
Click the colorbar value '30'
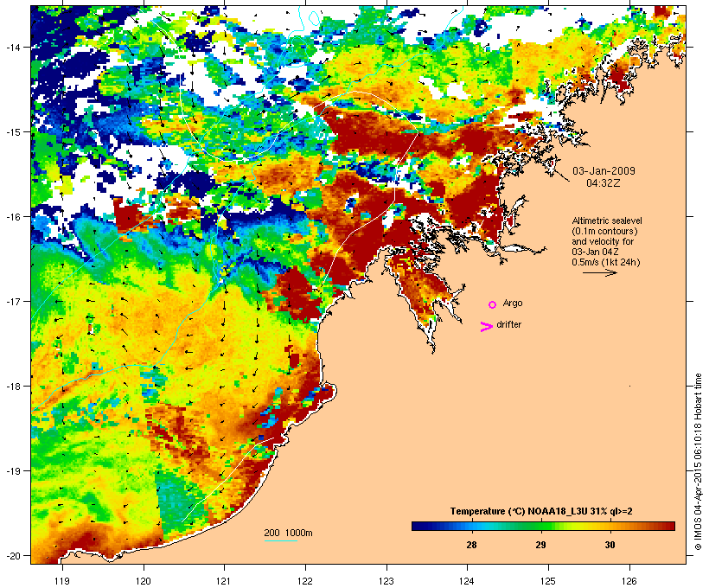pos(610,545)
